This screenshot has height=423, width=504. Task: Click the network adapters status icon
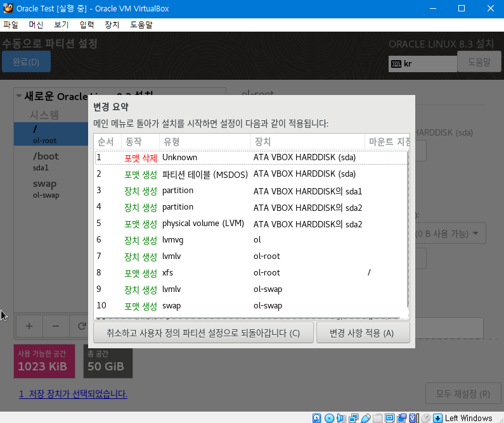tap(353, 418)
